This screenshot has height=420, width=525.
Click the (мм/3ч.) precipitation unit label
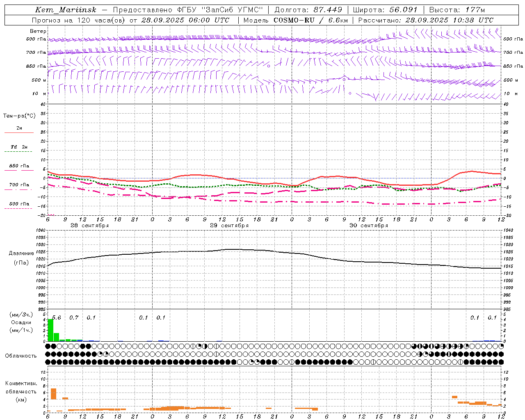[21, 315]
